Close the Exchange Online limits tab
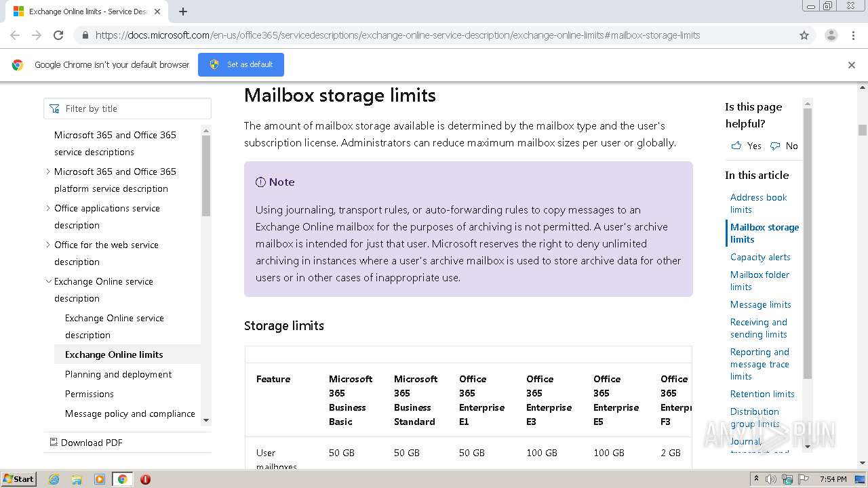This screenshot has width=868, height=488. 157,12
